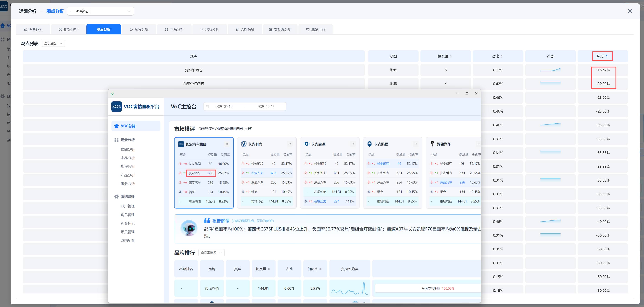
Task: Open 集团分析 in the sidebar
Action: click(x=127, y=149)
